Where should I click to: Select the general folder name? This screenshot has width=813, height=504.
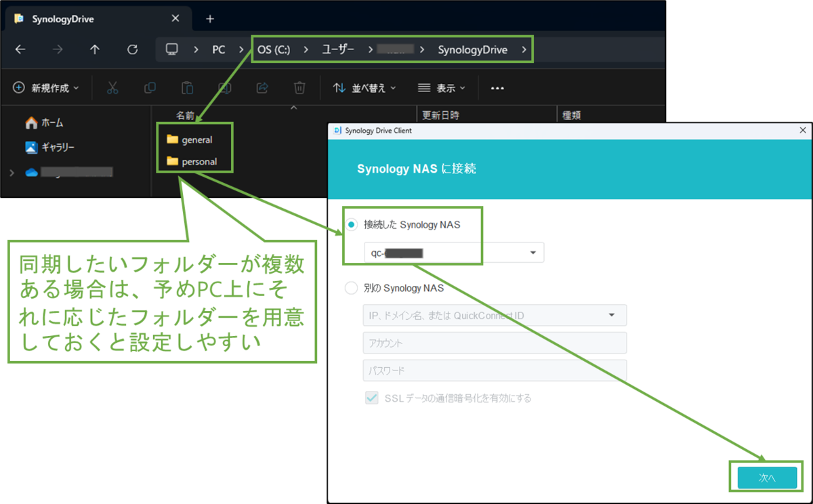coord(197,140)
